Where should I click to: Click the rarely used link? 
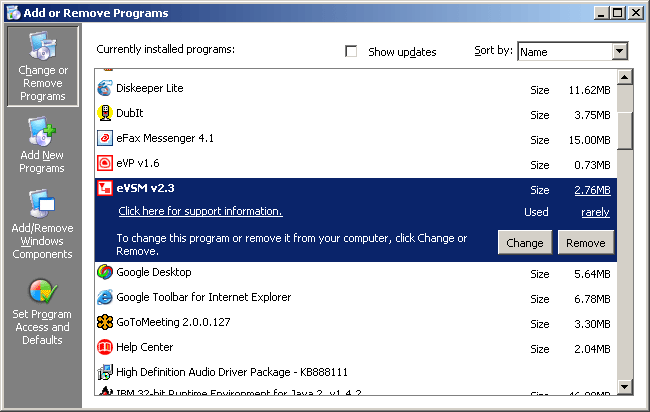(x=595, y=212)
